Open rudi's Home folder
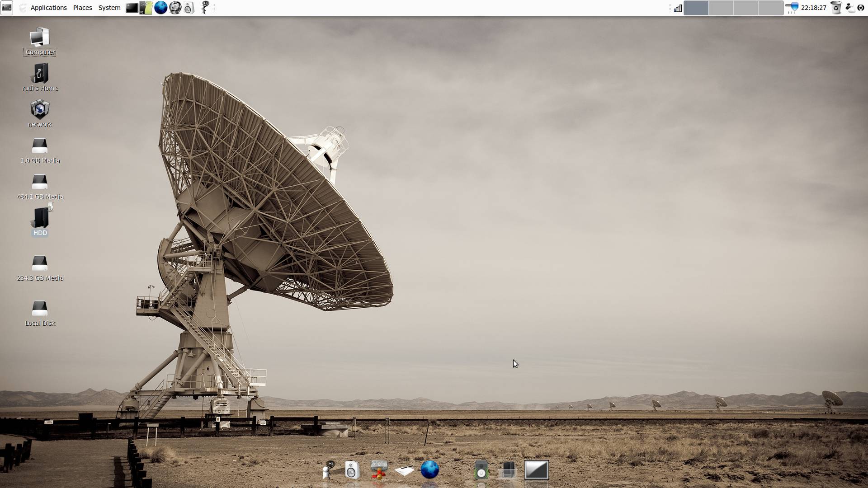The width and height of the screenshot is (868, 488). 40,74
